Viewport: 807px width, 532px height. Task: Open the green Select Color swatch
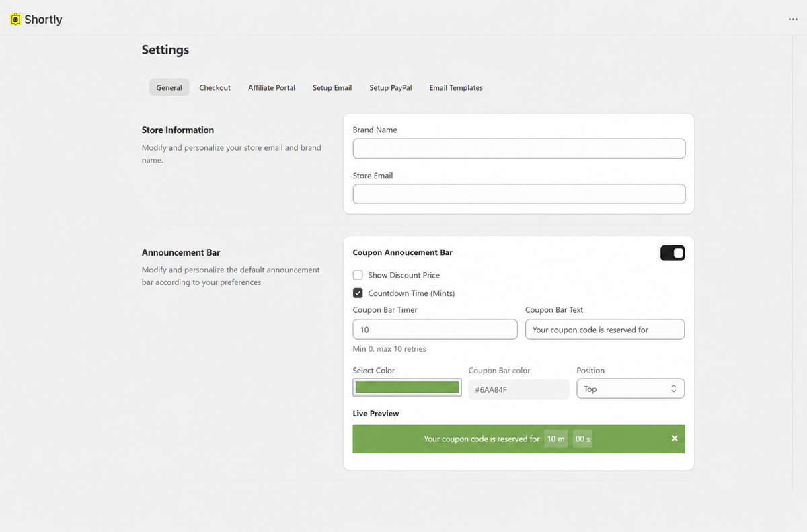(407, 387)
